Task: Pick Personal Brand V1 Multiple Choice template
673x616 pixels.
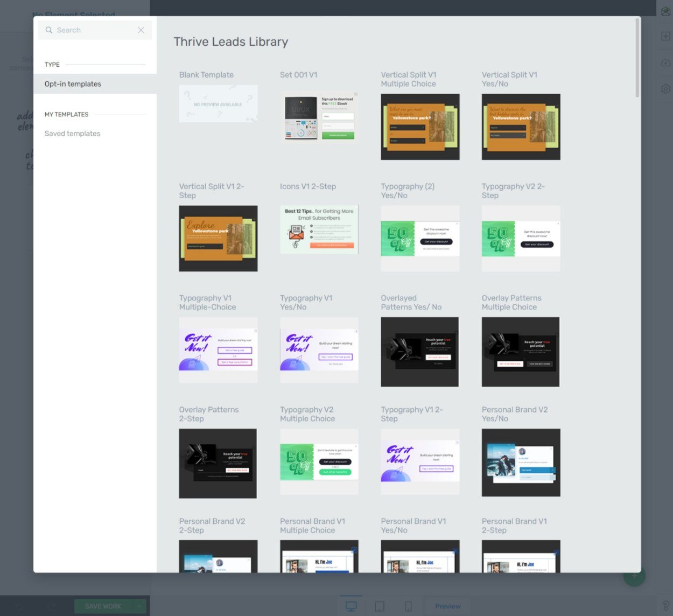Action: 319,556
